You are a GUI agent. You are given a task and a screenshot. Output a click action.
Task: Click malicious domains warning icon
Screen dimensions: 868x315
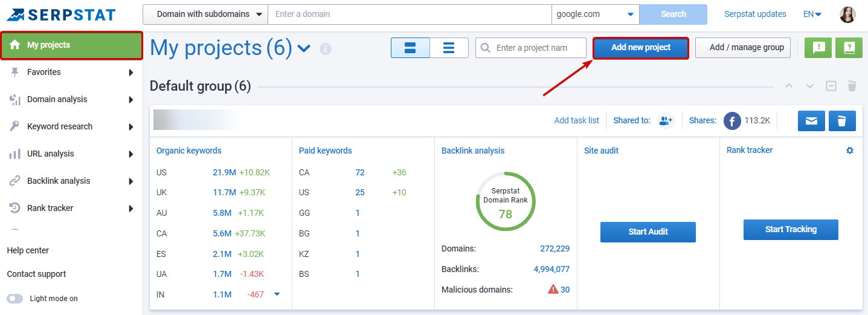[x=553, y=290]
